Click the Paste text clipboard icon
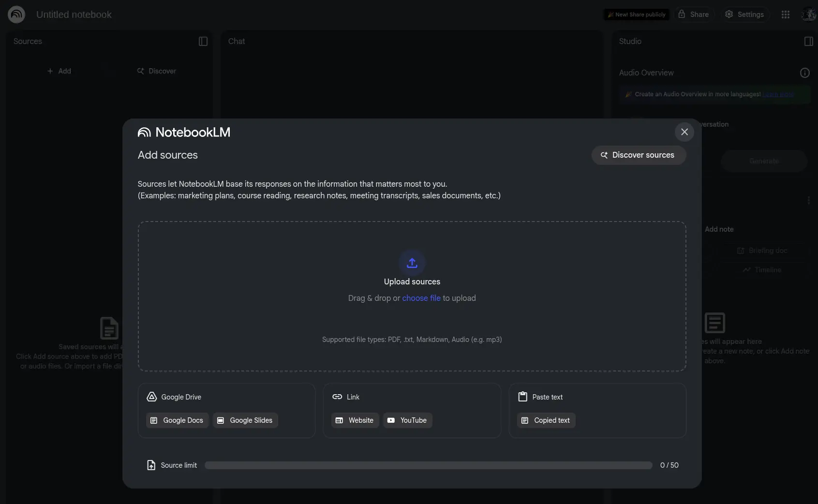 click(522, 397)
